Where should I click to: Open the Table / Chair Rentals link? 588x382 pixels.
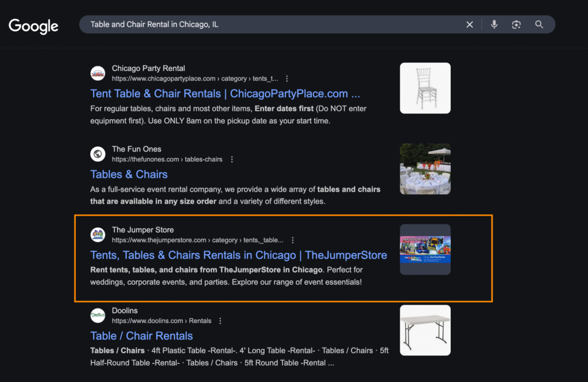(141, 336)
